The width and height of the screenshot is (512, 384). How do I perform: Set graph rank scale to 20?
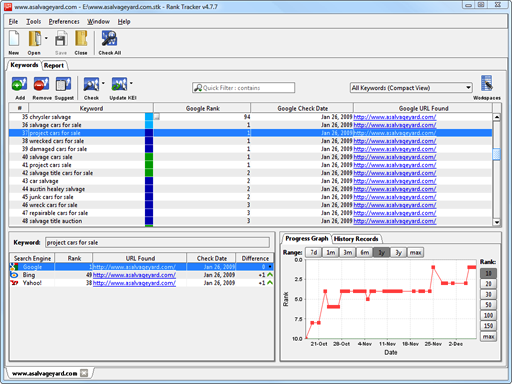click(488, 284)
